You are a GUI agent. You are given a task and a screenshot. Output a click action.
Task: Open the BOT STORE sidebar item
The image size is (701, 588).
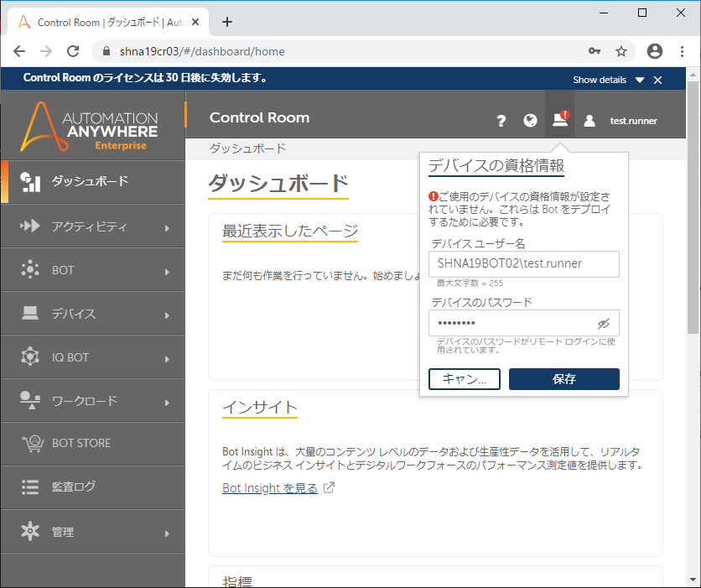coord(93,443)
